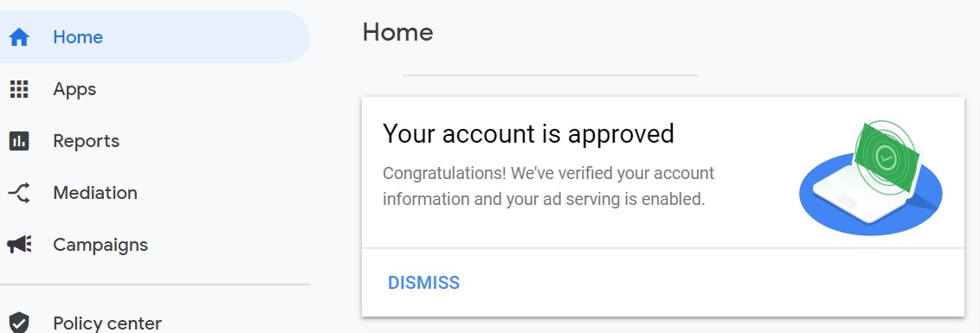The image size is (980, 333).
Task: Click the 'Your account is approved' title
Action: tap(528, 134)
